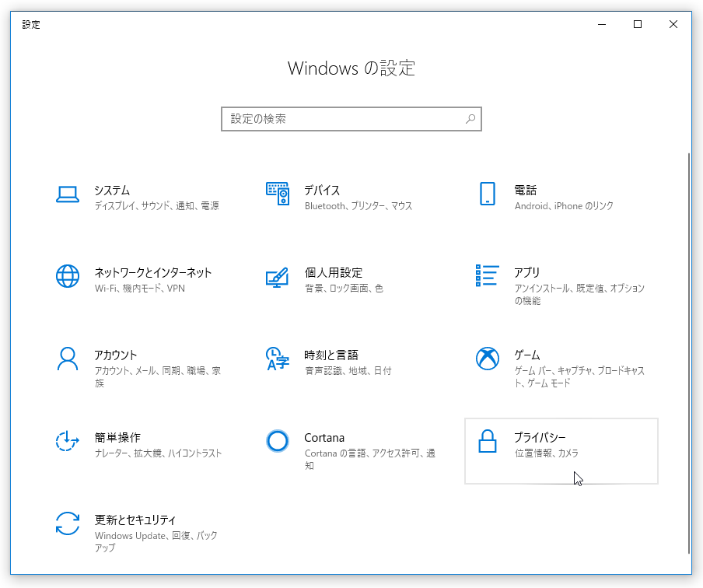703x588 pixels.
Task: Open the ゲーム category title
Action: 527,355
